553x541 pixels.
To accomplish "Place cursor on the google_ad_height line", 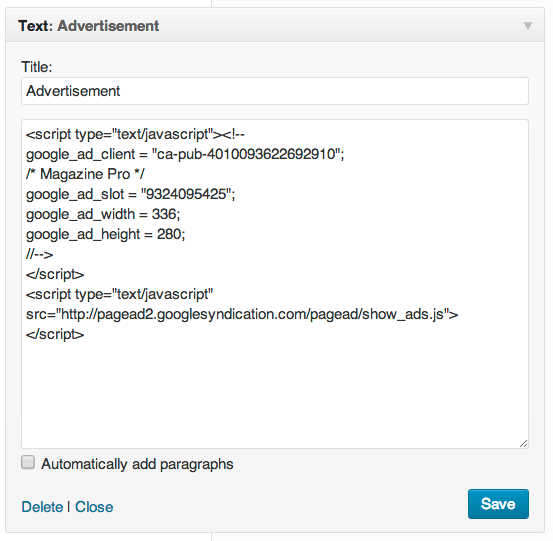I will [105, 234].
